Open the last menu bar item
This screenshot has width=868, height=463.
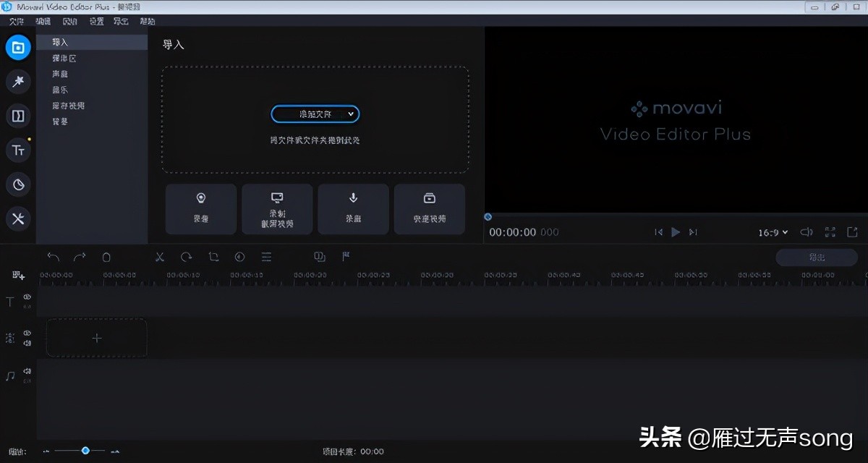click(147, 22)
